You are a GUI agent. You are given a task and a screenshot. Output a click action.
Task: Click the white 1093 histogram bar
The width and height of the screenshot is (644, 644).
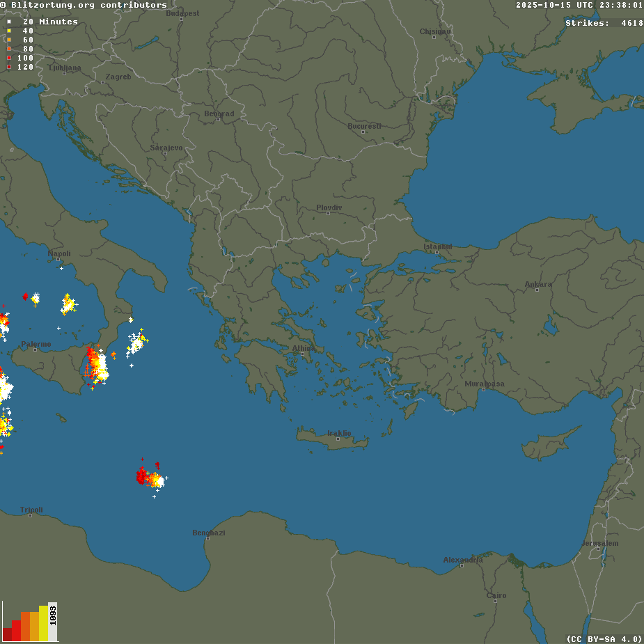click(x=53, y=621)
